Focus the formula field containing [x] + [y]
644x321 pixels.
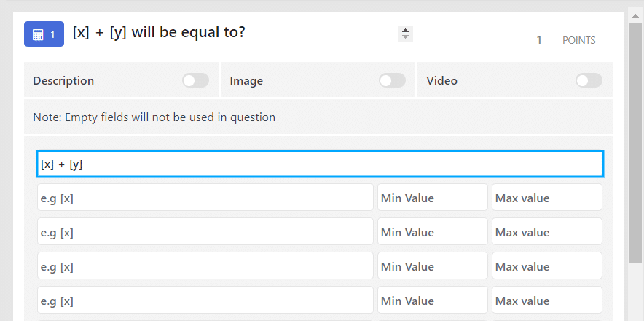coord(320,164)
